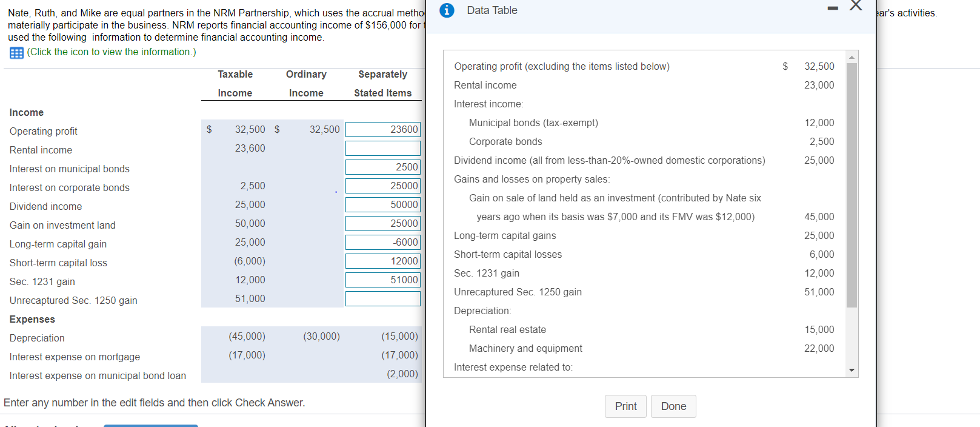
Task: Click the 'Operating profit' row label
Action: click(44, 132)
